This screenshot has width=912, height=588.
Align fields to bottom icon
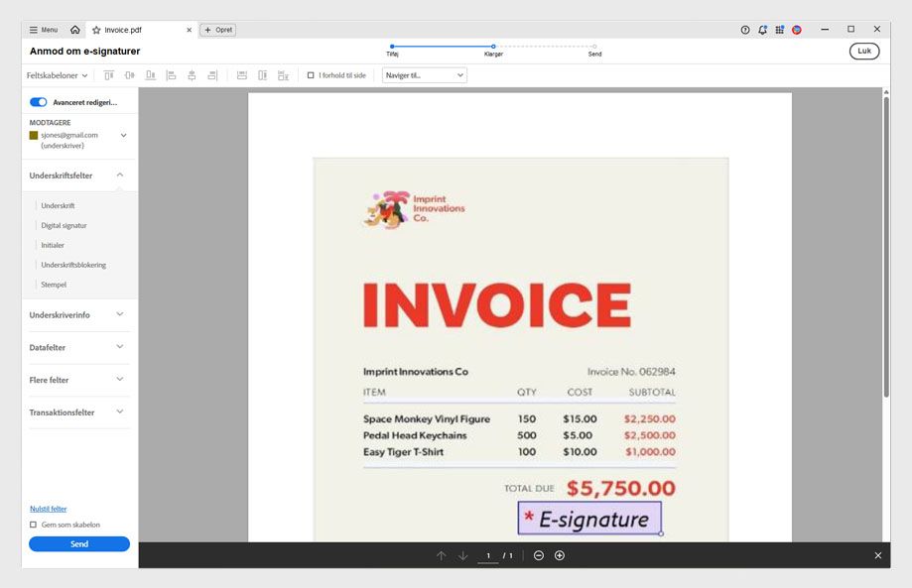151,75
